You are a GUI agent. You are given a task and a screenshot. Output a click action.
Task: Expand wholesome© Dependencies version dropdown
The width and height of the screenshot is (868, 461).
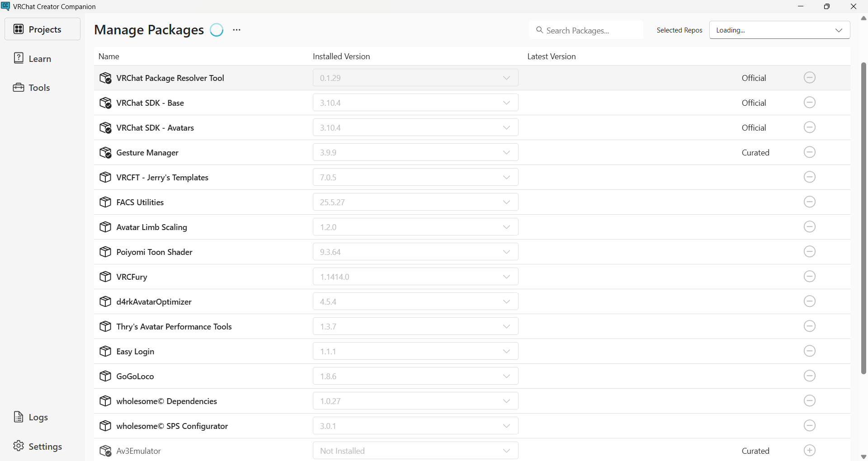[415, 401]
